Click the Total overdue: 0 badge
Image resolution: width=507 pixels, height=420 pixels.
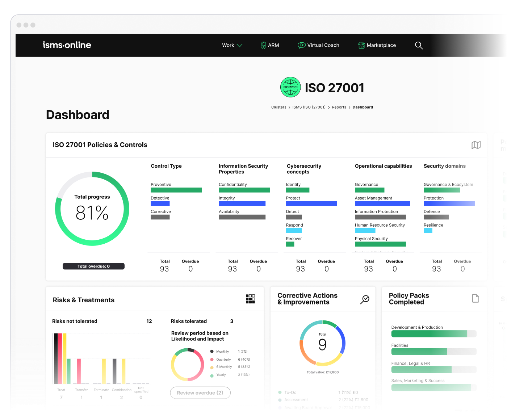coord(93,266)
